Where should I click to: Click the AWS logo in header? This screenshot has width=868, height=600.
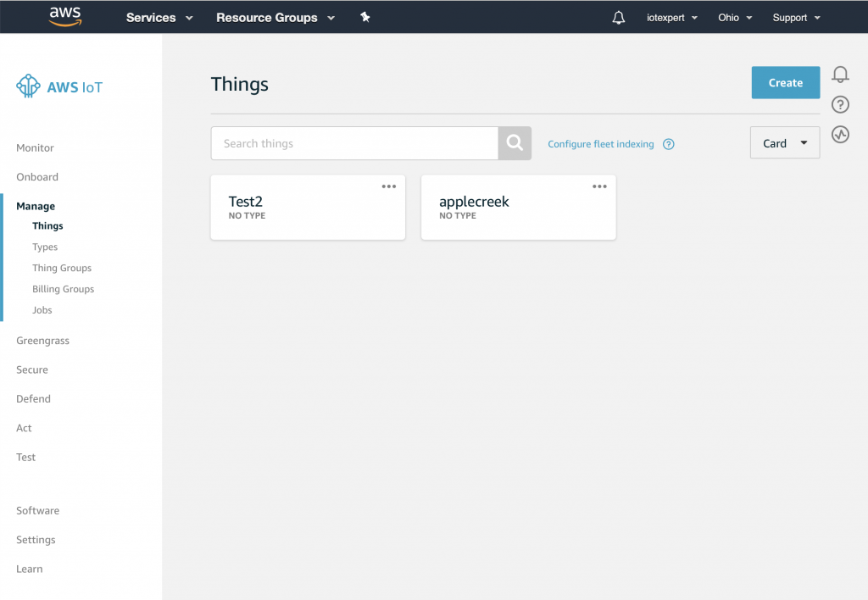click(x=65, y=17)
